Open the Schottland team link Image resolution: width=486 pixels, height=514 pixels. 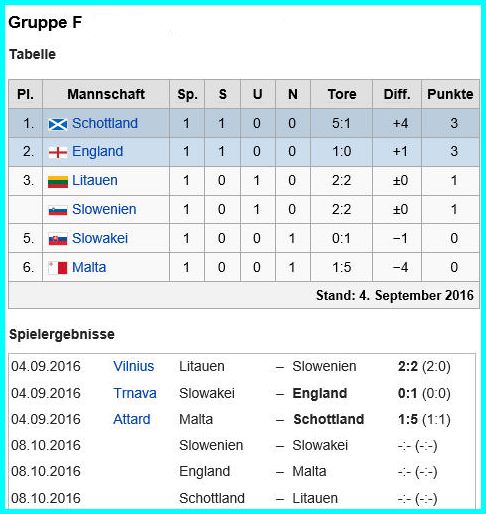[x=105, y=123]
